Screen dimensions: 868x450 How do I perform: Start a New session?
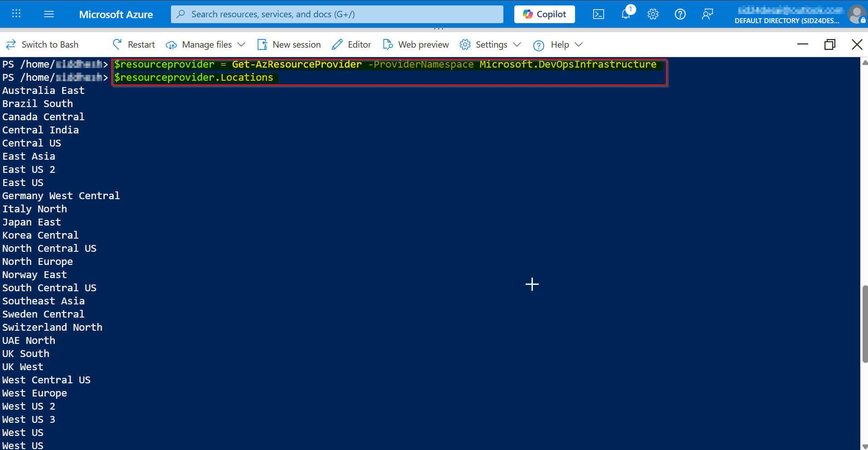point(289,44)
